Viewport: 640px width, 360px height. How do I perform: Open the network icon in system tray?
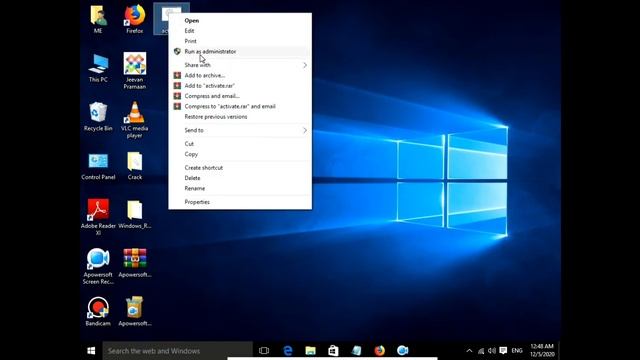click(481, 351)
